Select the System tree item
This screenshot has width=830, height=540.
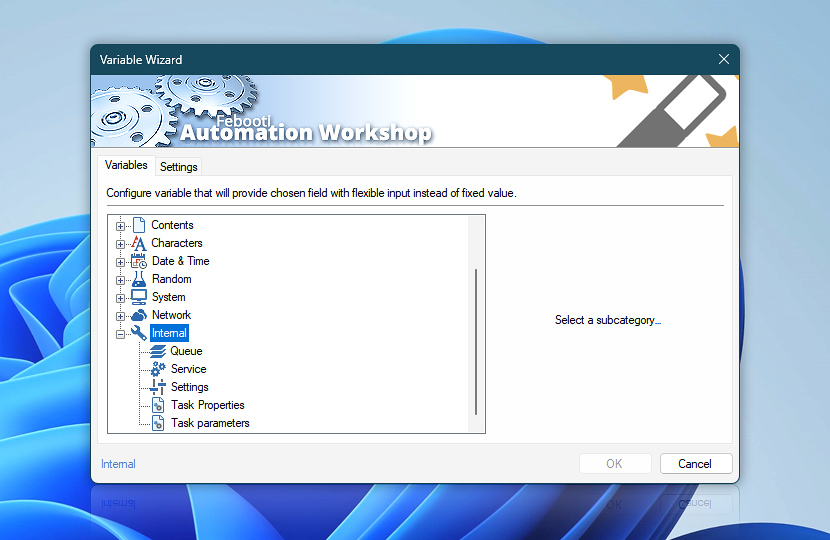[168, 297]
